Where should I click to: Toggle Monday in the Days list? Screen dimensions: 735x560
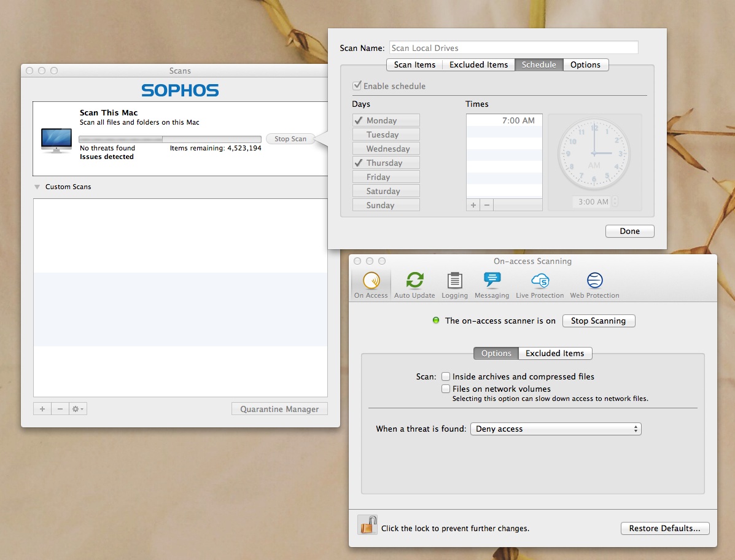(x=386, y=120)
